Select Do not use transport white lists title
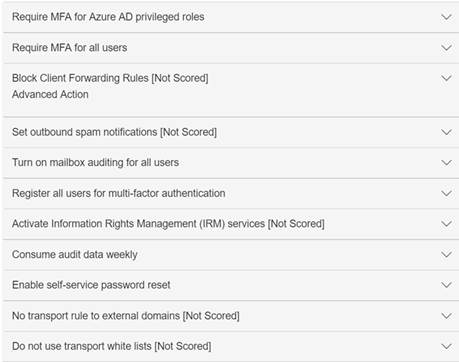This screenshot has height=362, width=459. 112,346
